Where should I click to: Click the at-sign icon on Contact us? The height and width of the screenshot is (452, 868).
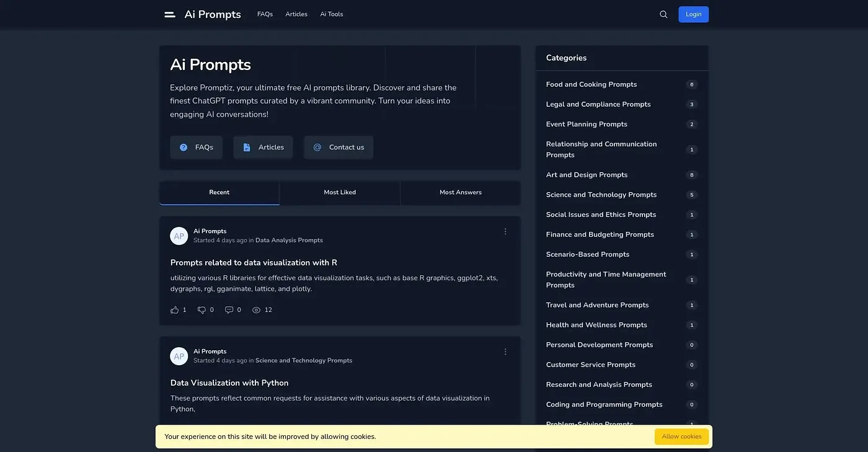(317, 148)
